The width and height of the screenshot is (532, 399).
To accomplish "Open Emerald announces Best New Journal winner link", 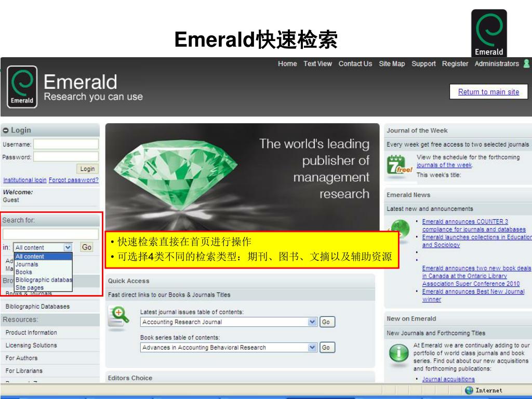I will tap(473, 296).
